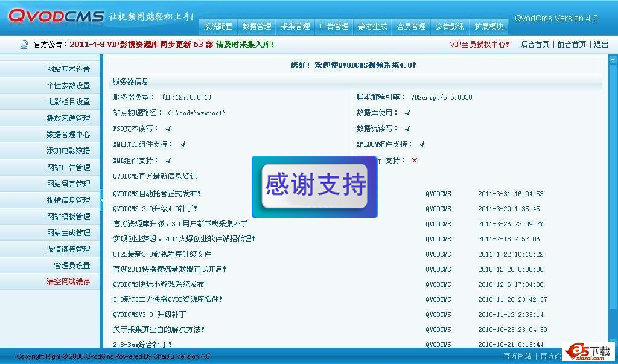Click 退出 to log out

(x=601, y=45)
